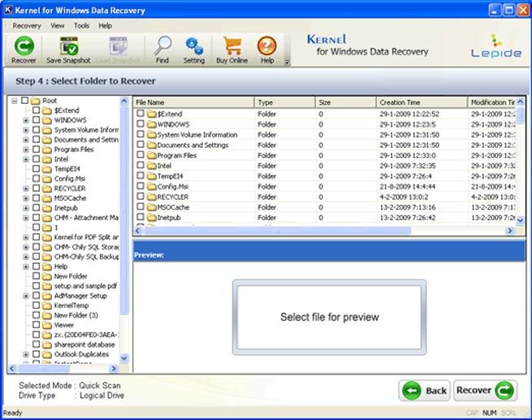Click file list scroll right arrow
This screenshot has height=420, width=532.
point(509,231)
